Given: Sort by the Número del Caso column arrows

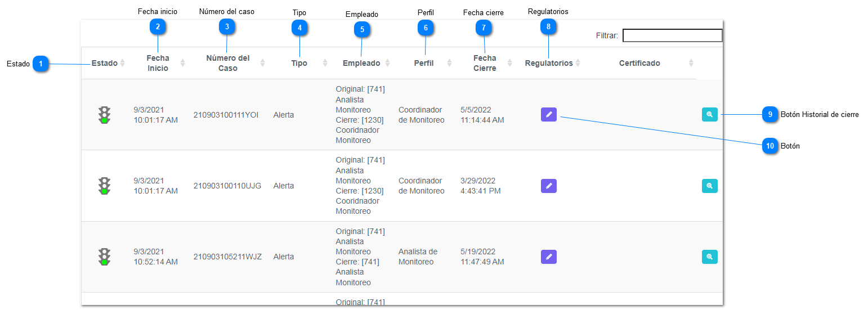Looking at the screenshot, I should (x=262, y=63).
